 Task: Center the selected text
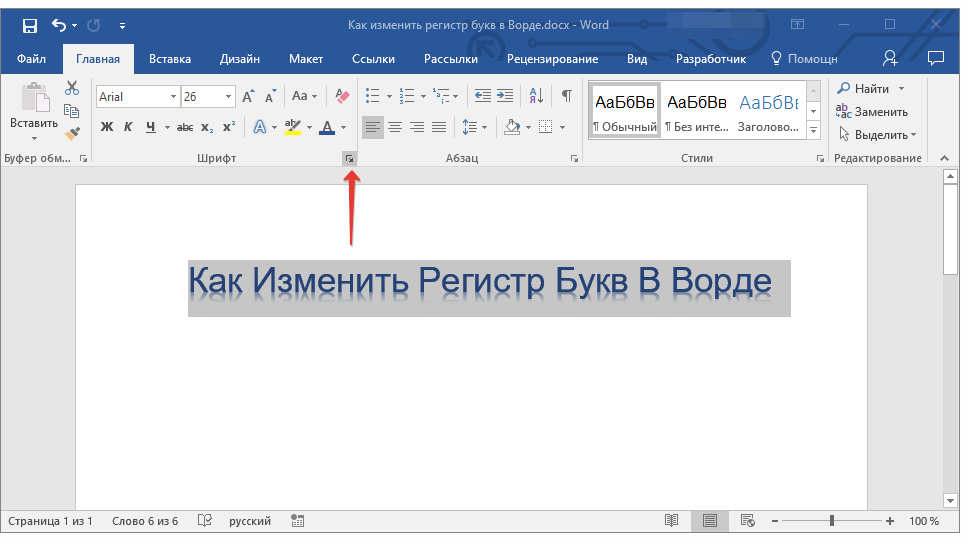point(395,127)
